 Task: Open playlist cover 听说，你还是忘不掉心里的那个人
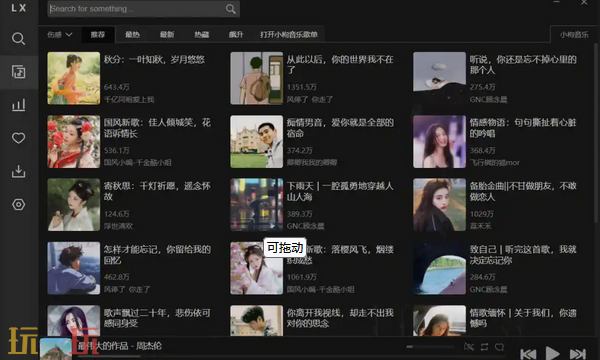tap(439, 78)
